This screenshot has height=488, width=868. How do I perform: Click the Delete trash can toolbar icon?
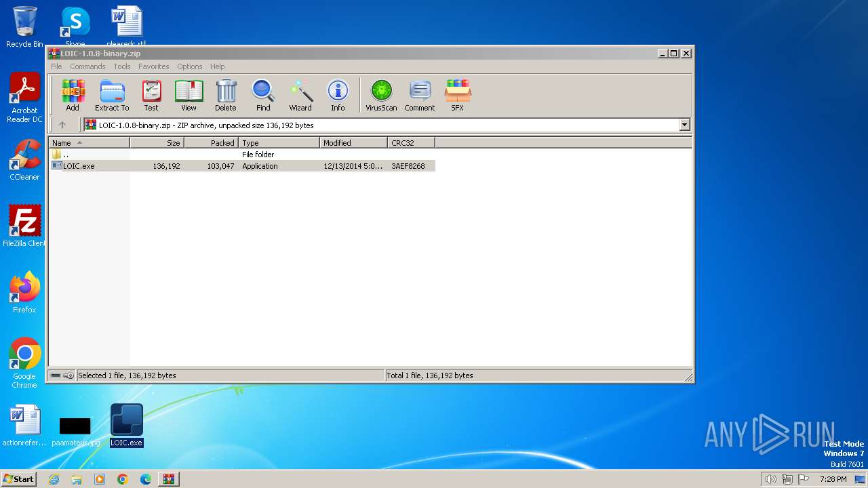pos(226,95)
